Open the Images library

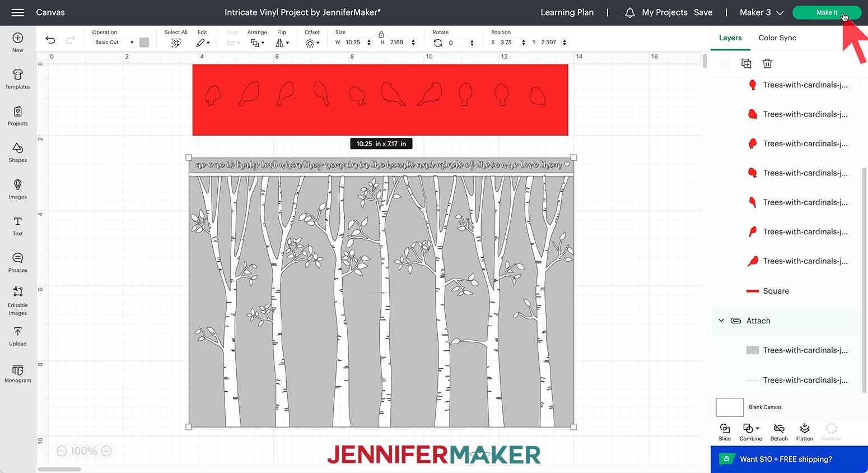pyautogui.click(x=18, y=189)
